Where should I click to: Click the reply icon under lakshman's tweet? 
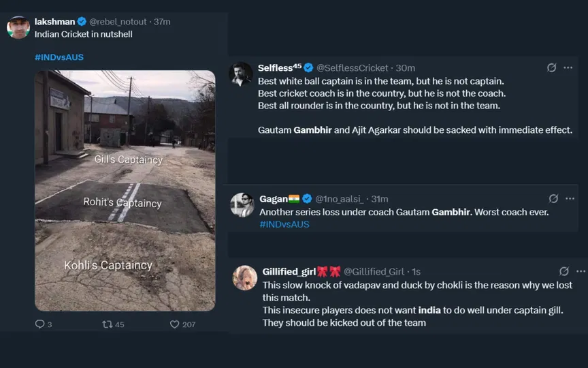[39, 324]
